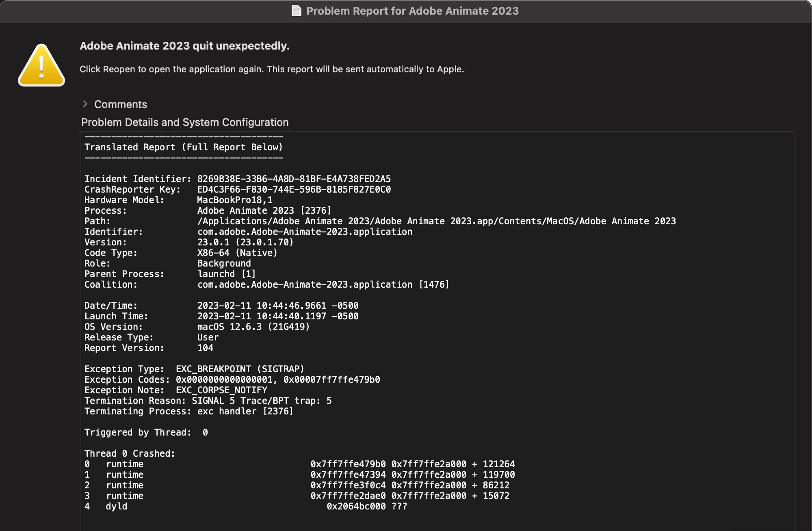This screenshot has height=531, width=812.
Task: Click the 'Problem Report for Adobe Animate 2023' title
Action: 412,11
